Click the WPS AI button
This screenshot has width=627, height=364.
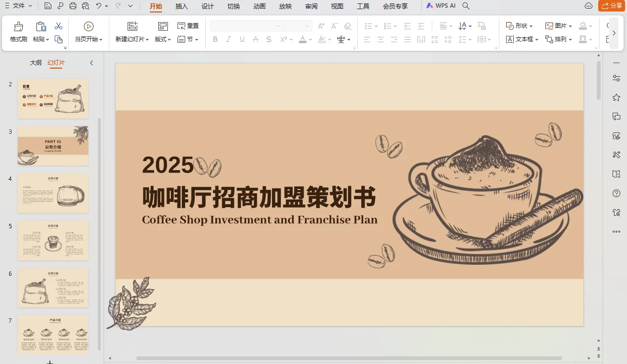441,6
